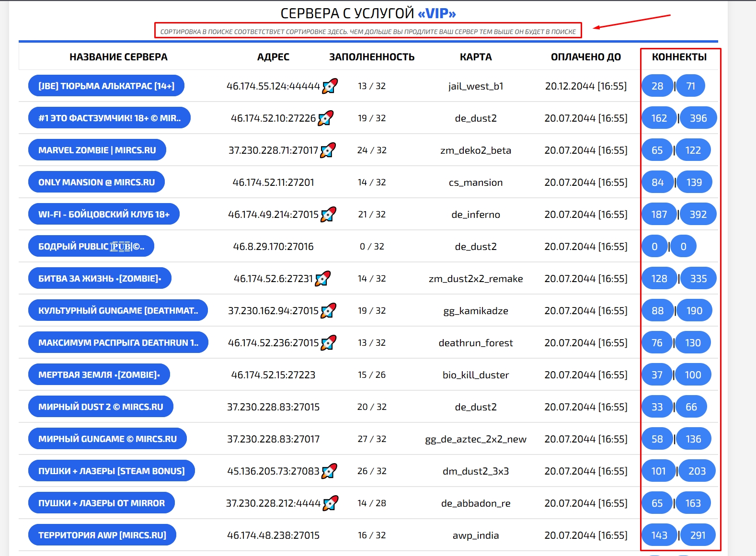Select the МИРНЫЙ DUST 2 © MIRCS.RU server
756x556 pixels.
tap(101, 407)
